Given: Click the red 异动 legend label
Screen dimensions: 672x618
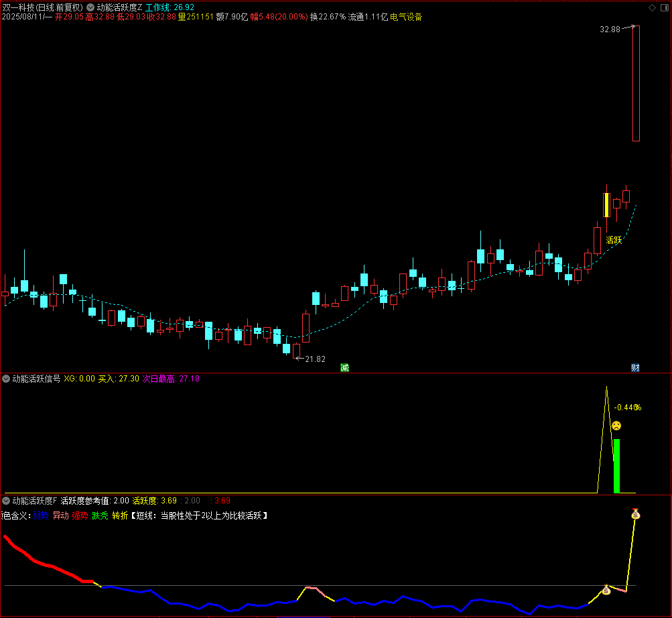Looking at the screenshot, I should pyautogui.click(x=60, y=515).
